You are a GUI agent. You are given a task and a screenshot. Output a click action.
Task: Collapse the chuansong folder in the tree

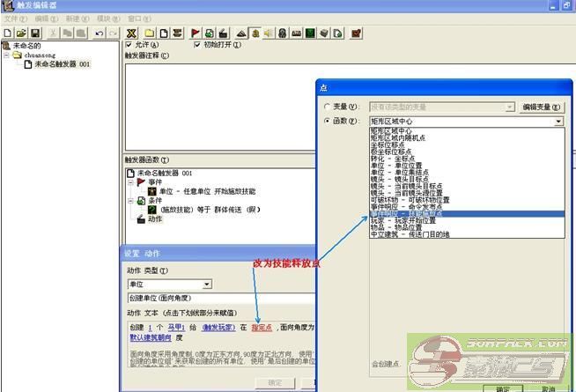[x=7, y=55]
